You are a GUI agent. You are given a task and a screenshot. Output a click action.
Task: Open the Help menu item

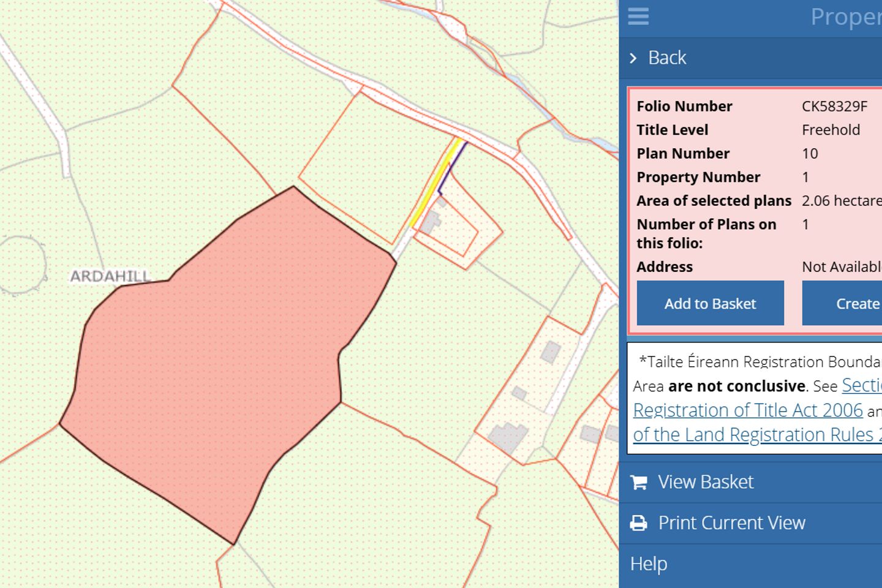[x=649, y=563]
